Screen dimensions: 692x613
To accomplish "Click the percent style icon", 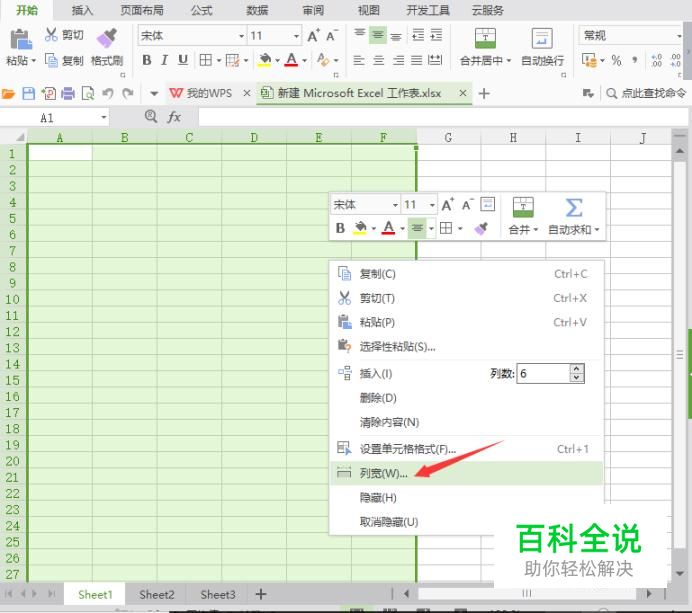I will tap(617, 60).
